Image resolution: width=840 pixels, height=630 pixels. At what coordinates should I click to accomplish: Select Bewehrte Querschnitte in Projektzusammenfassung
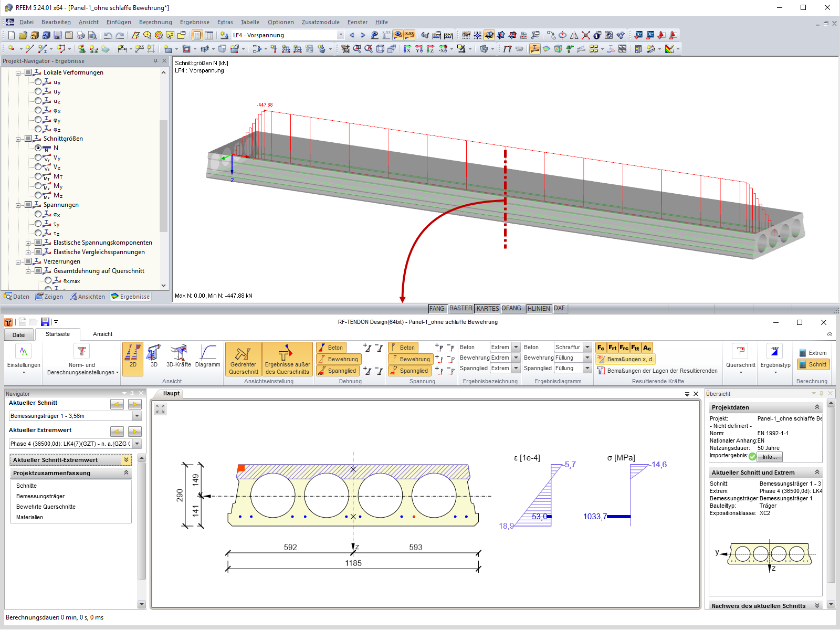click(x=46, y=507)
